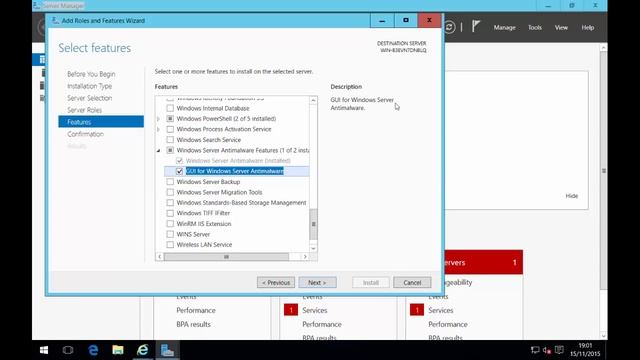Click the Previous button
This screenshot has height=360, width=640.
pos(276,282)
